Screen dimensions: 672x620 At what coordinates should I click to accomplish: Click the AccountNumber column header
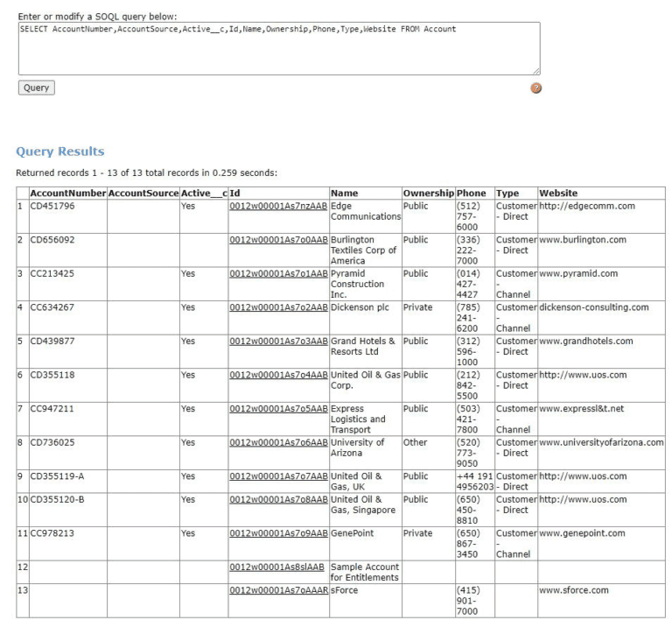pyautogui.click(x=68, y=193)
